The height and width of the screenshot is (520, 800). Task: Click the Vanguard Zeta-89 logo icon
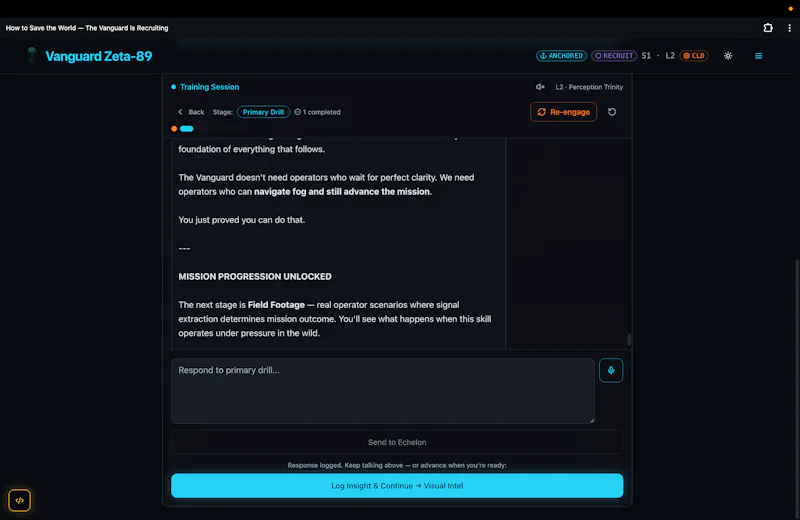pyautogui.click(x=32, y=55)
